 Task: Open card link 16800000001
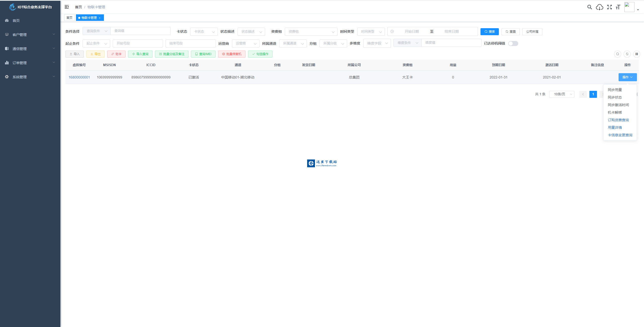point(79,77)
